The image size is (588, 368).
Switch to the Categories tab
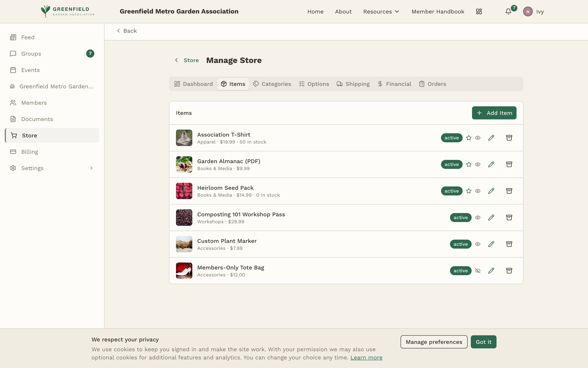pos(272,84)
